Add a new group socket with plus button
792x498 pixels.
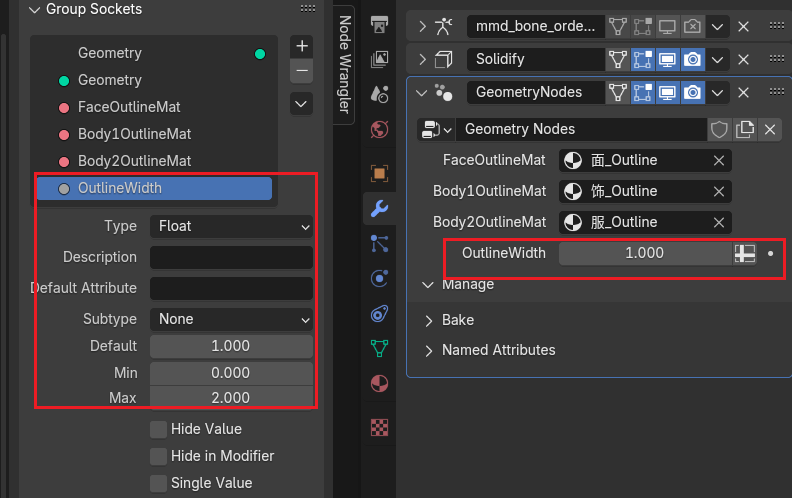pyautogui.click(x=302, y=46)
